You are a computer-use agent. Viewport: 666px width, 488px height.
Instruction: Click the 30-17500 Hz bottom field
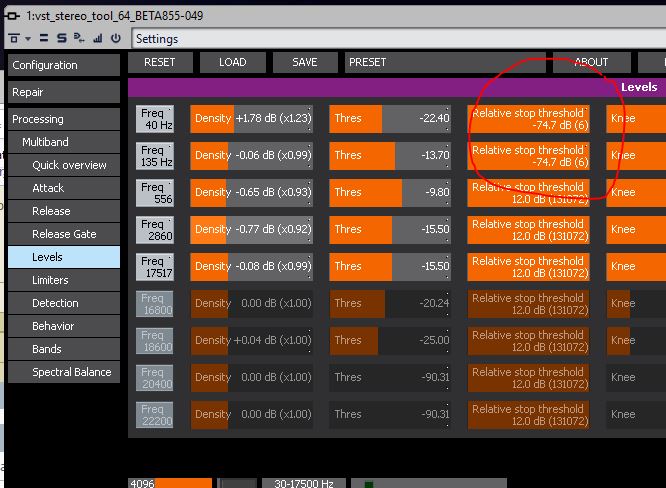(x=304, y=483)
